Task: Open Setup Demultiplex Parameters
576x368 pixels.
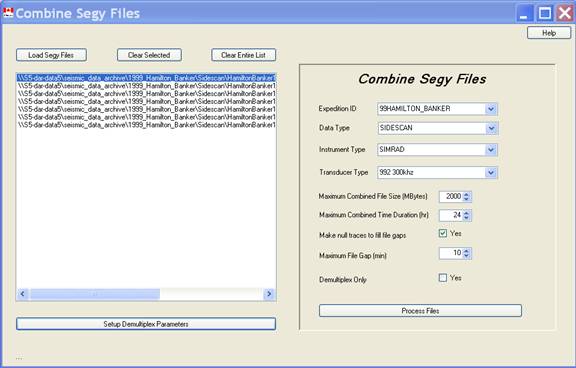Action: (146, 324)
